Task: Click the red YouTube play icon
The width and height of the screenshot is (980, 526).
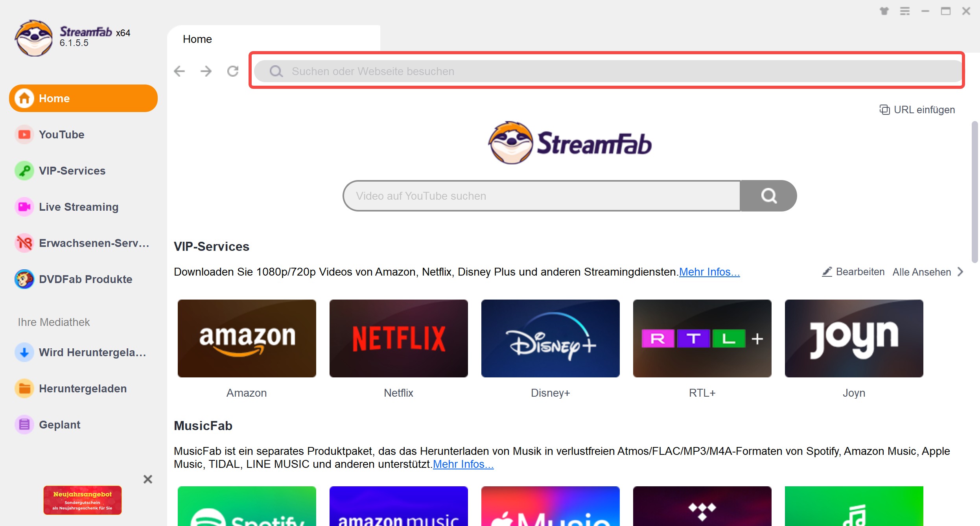Action: tap(24, 134)
